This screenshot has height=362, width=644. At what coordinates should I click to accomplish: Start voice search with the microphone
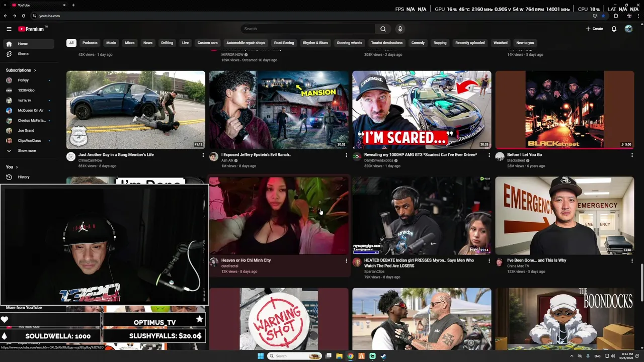400,29
